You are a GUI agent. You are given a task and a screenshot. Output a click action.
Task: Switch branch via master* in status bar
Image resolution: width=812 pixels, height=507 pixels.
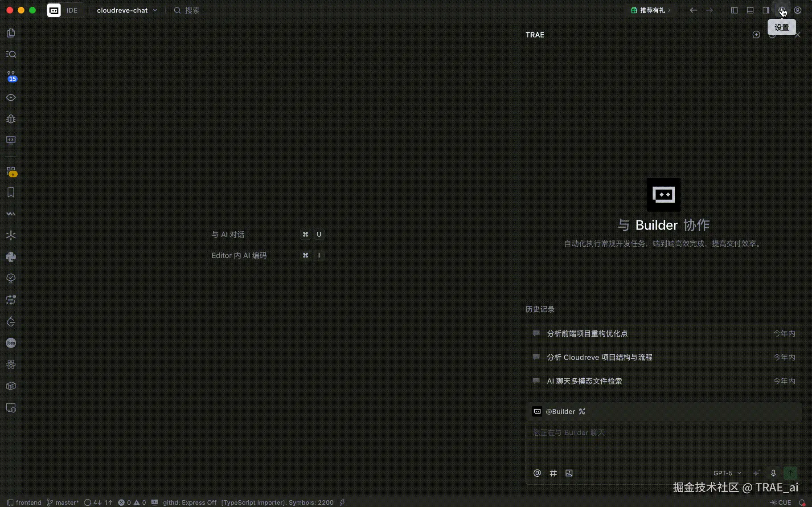[x=63, y=503]
